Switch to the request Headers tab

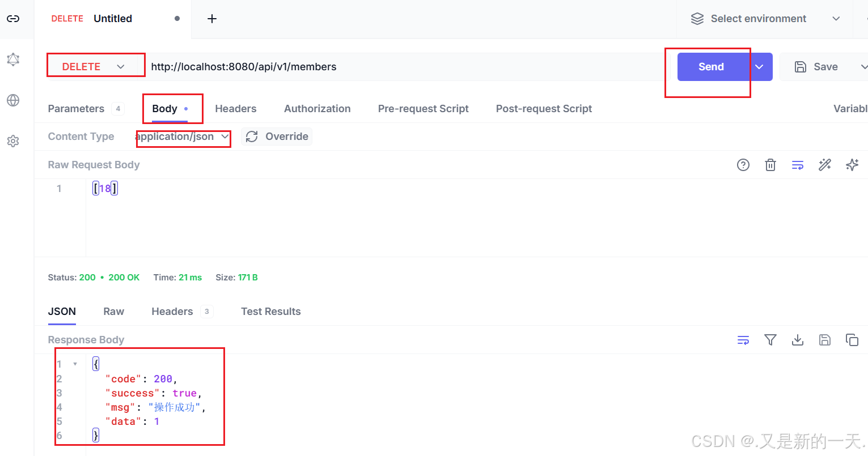[x=236, y=109]
